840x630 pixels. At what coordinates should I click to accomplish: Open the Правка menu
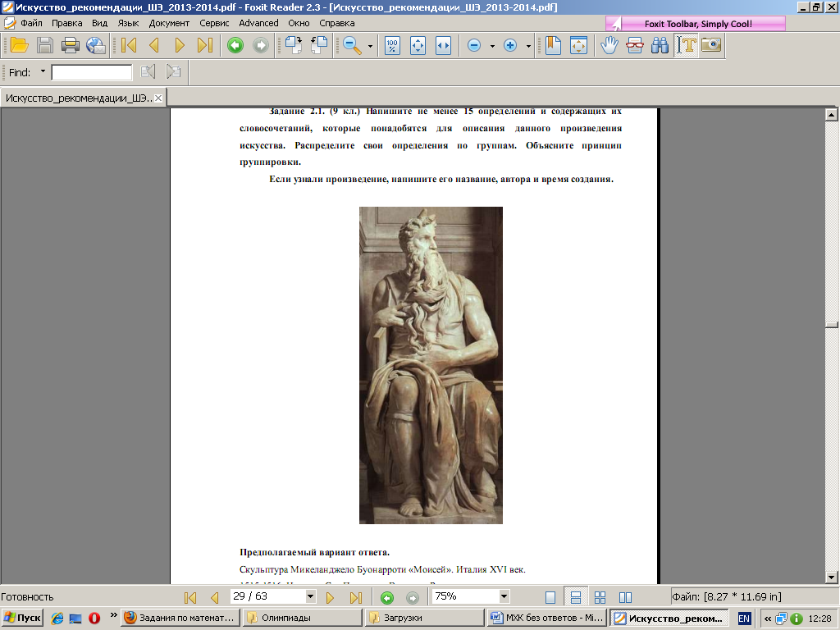tap(67, 23)
